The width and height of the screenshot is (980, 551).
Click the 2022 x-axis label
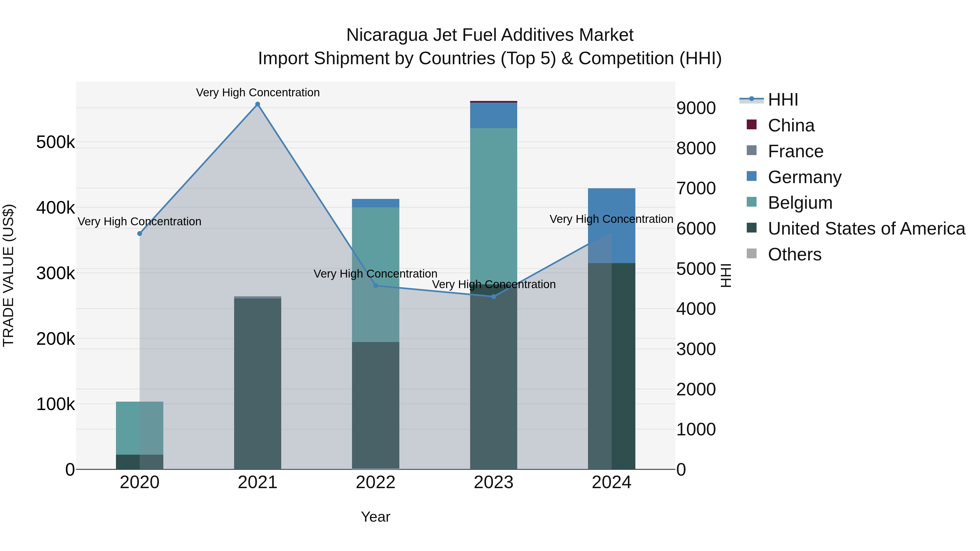375,482
